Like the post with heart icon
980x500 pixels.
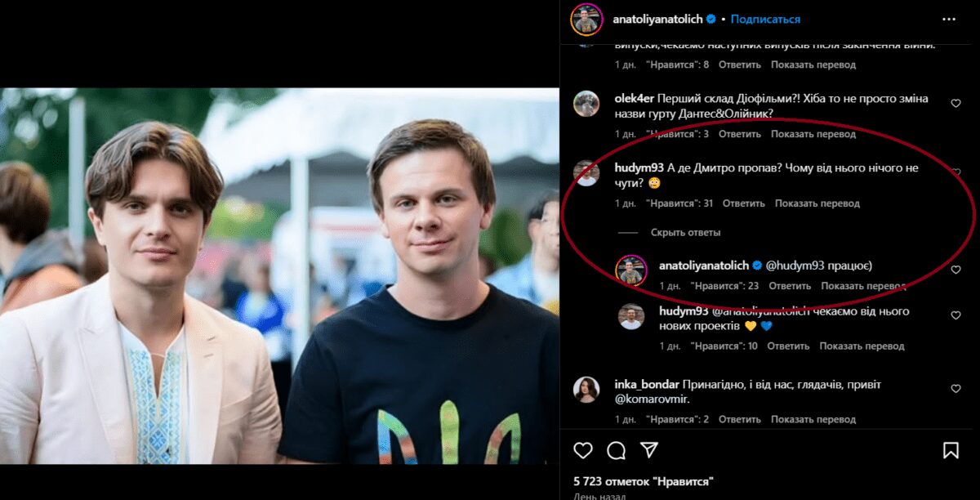(583, 450)
